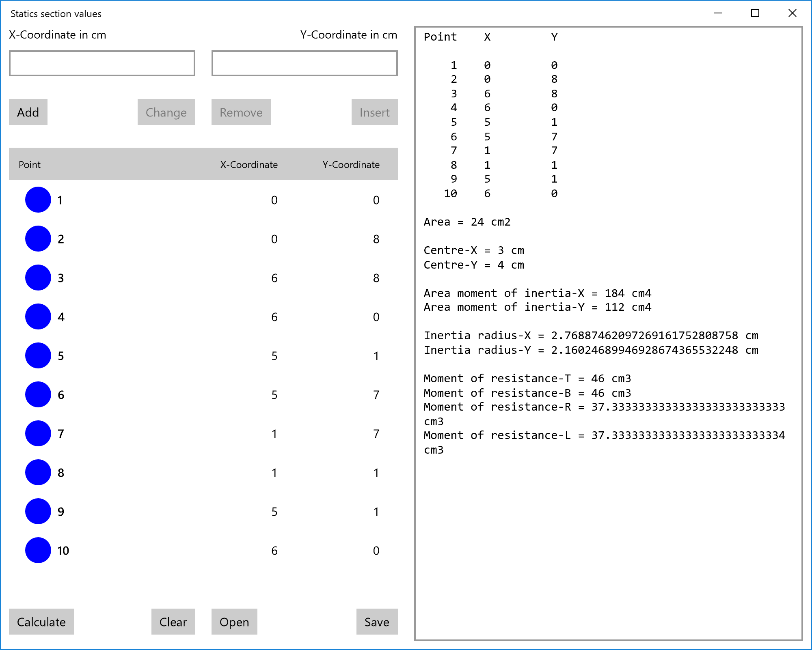This screenshot has height=650, width=812.
Task: Select the blue marker for point 7
Action: pyautogui.click(x=38, y=433)
